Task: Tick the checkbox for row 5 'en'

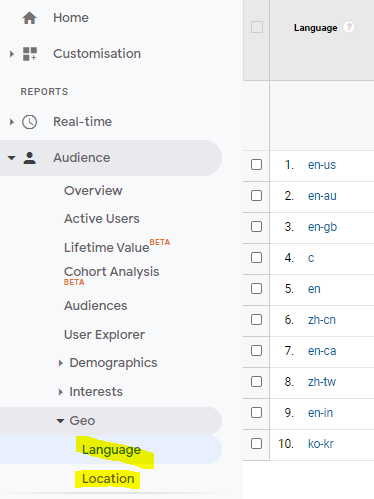Action: [x=256, y=289]
